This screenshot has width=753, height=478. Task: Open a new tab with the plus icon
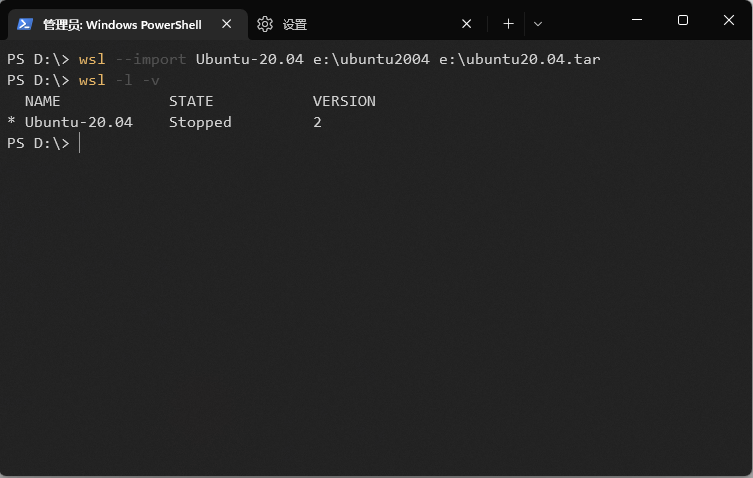508,24
